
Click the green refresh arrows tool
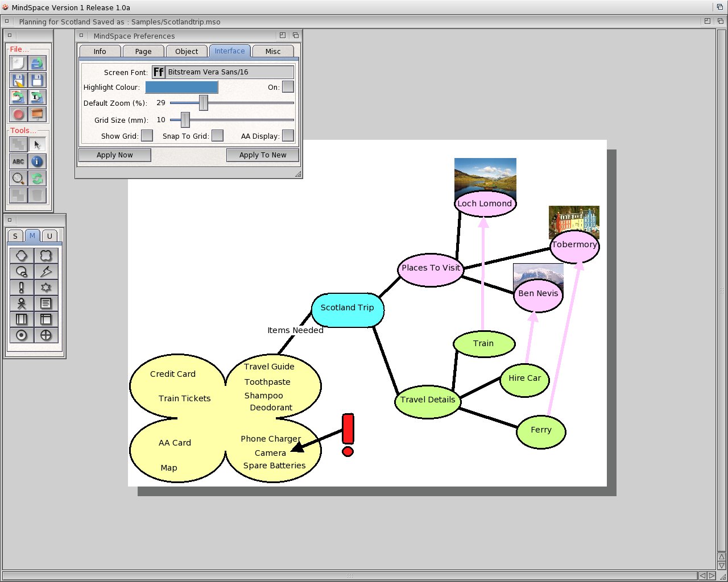pyautogui.click(x=38, y=179)
